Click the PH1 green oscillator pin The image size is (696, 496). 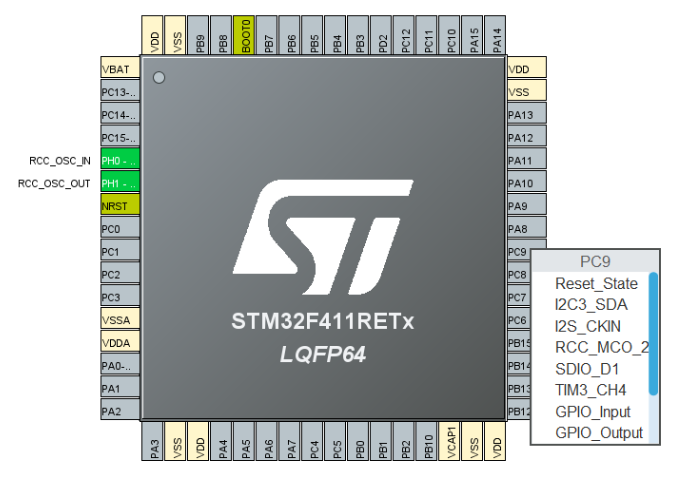point(120,181)
